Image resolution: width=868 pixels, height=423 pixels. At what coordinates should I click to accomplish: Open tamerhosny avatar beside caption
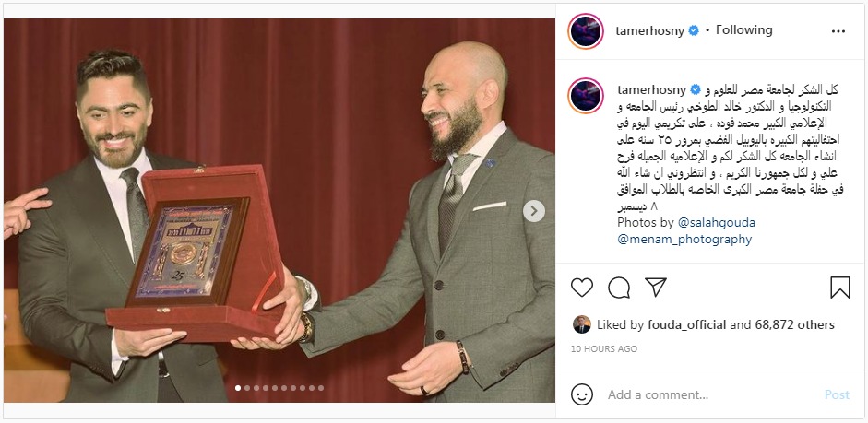pos(586,96)
